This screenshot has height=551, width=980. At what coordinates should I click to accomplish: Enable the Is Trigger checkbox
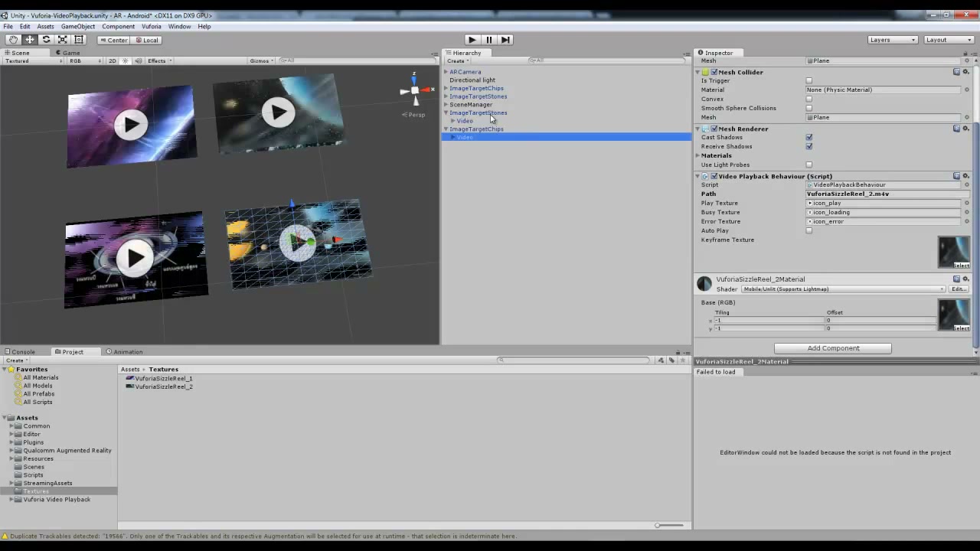[808, 80]
